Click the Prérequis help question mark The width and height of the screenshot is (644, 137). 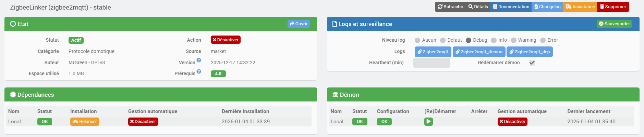coord(199,72)
